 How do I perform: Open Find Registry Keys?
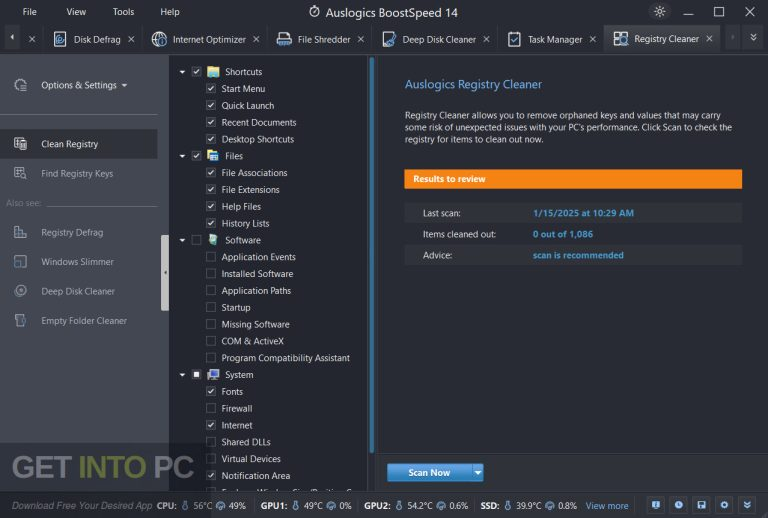(79, 173)
